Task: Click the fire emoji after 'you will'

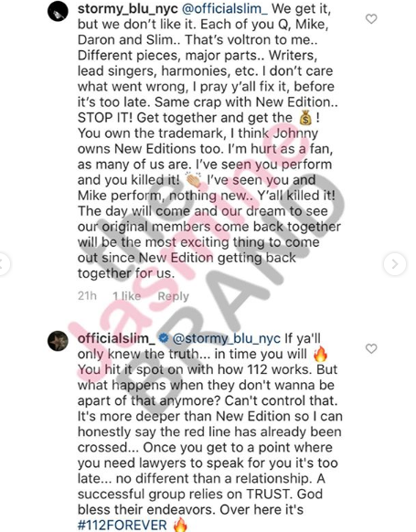Action: (321, 354)
